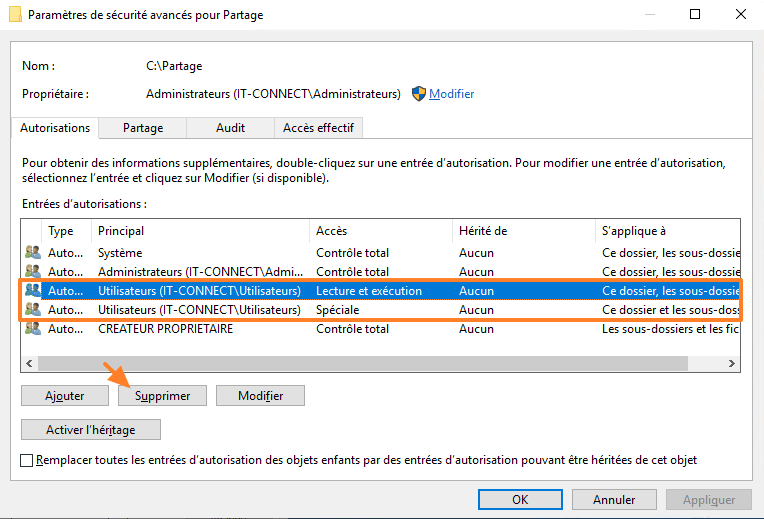Open the Audit tab
Viewport: 764px width, 519px height.
[230, 128]
